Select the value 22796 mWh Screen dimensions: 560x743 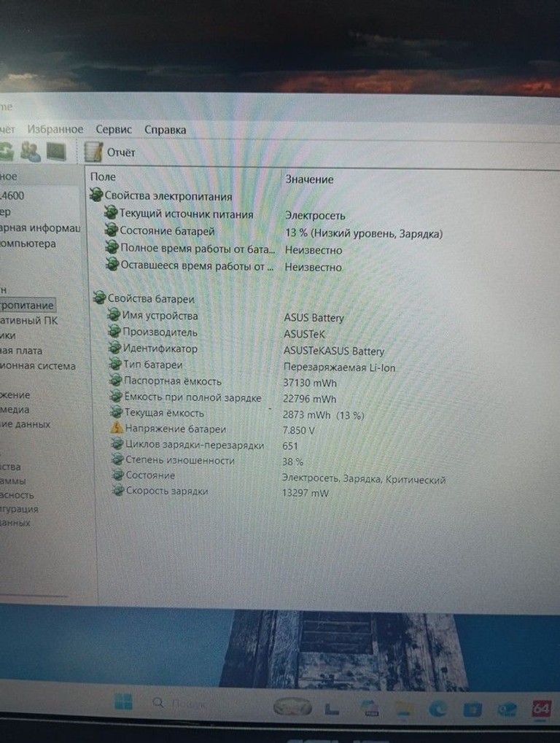(x=309, y=399)
